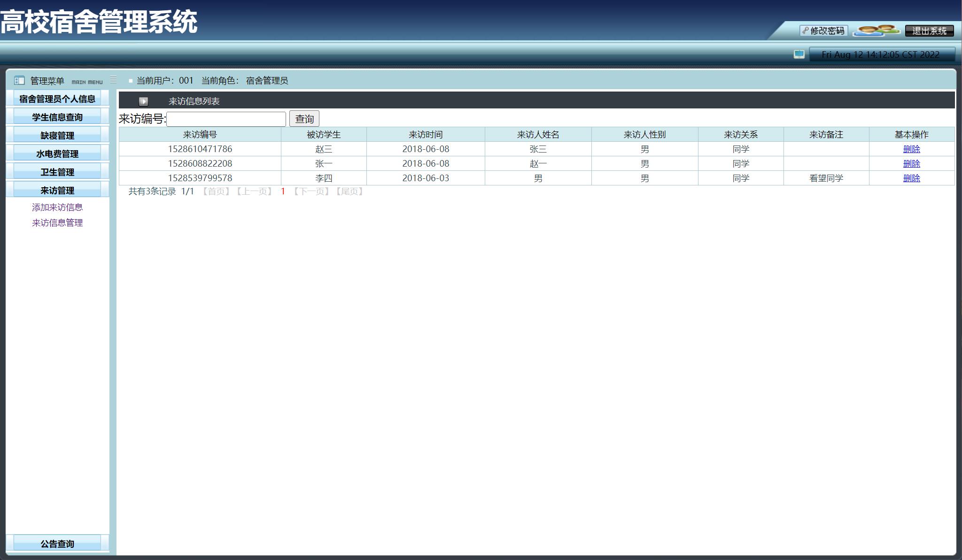Viewport: 962px width, 560px height.
Task: Click the arrow icon beside 来访信息列表
Action: coord(143,101)
